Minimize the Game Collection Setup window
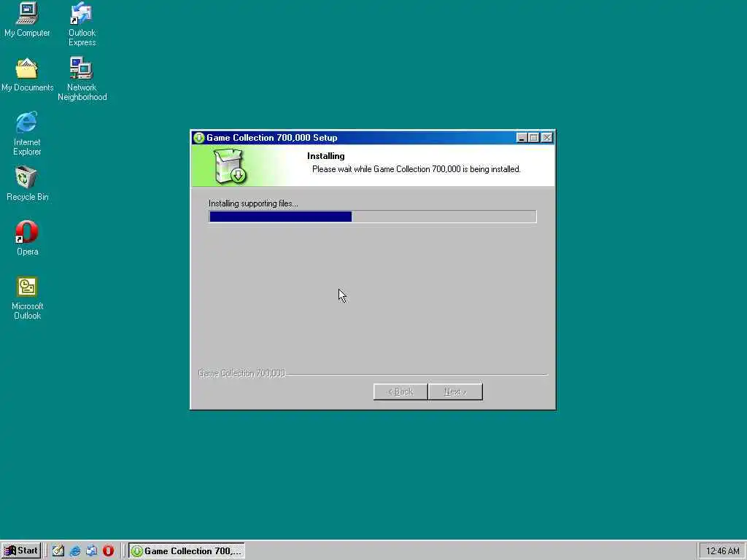 (x=522, y=138)
